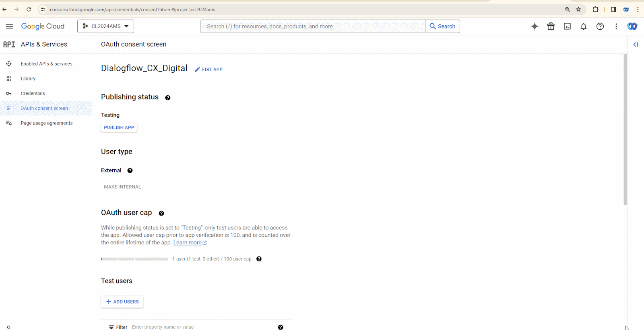Click the browser back arrow
644x330 pixels.
pos(4,9)
